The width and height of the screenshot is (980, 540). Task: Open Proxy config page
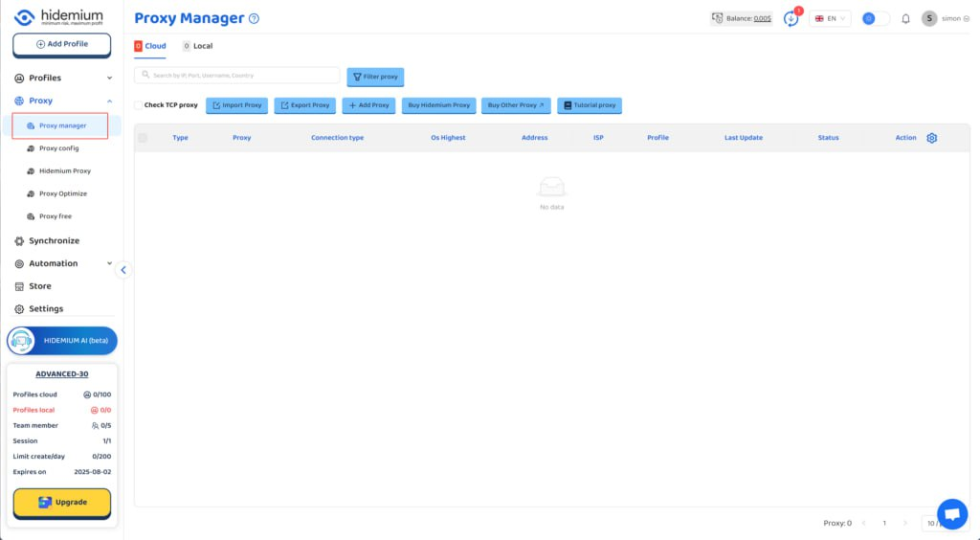58,148
